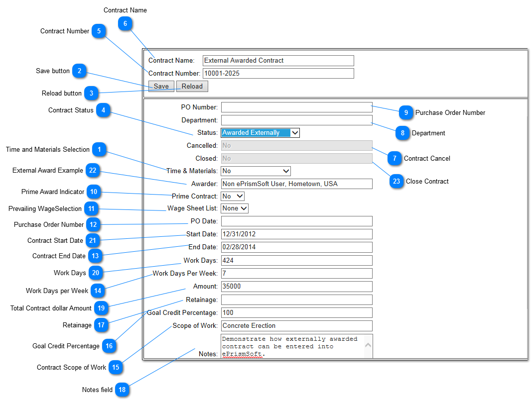Click the Work Days field showing 424

pyautogui.click(x=296, y=261)
